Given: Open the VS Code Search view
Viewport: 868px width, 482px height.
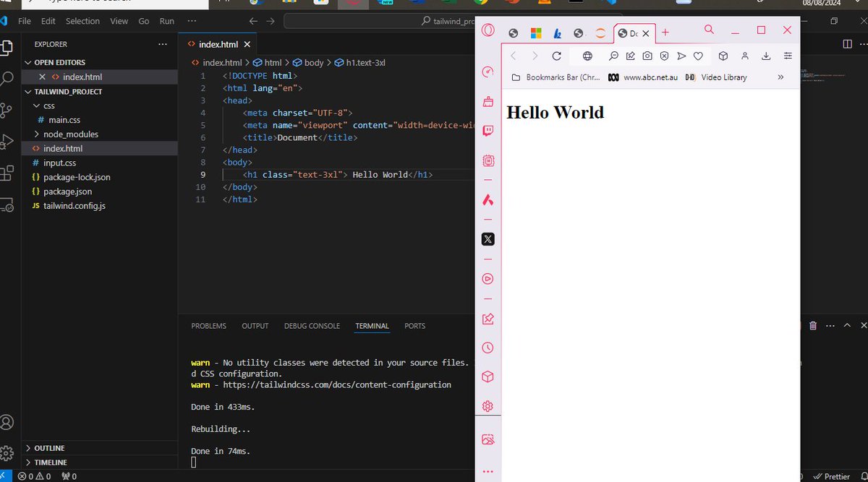Looking at the screenshot, I should 7,79.
